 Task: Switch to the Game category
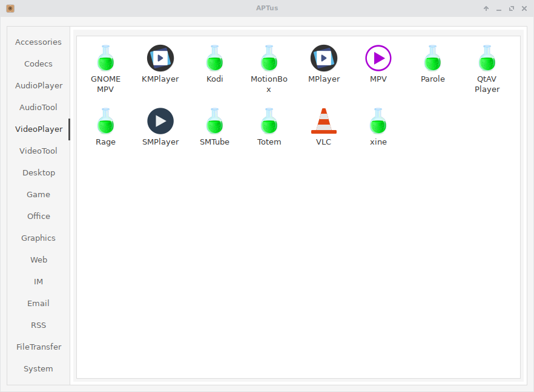tap(39, 194)
